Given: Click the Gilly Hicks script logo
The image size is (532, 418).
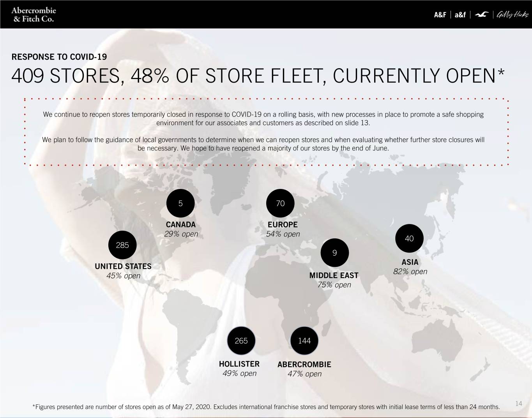Looking at the screenshot, I should 513,15.
